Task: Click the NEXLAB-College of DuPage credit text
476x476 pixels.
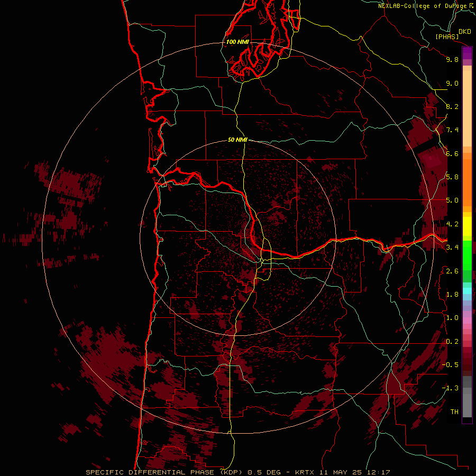Action: [422, 6]
